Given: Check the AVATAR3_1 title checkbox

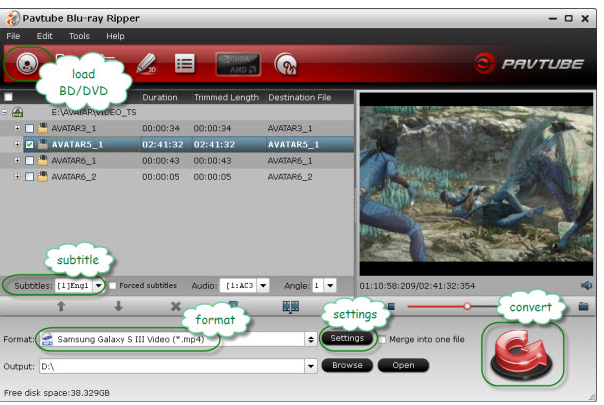Looking at the screenshot, I should [29, 128].
